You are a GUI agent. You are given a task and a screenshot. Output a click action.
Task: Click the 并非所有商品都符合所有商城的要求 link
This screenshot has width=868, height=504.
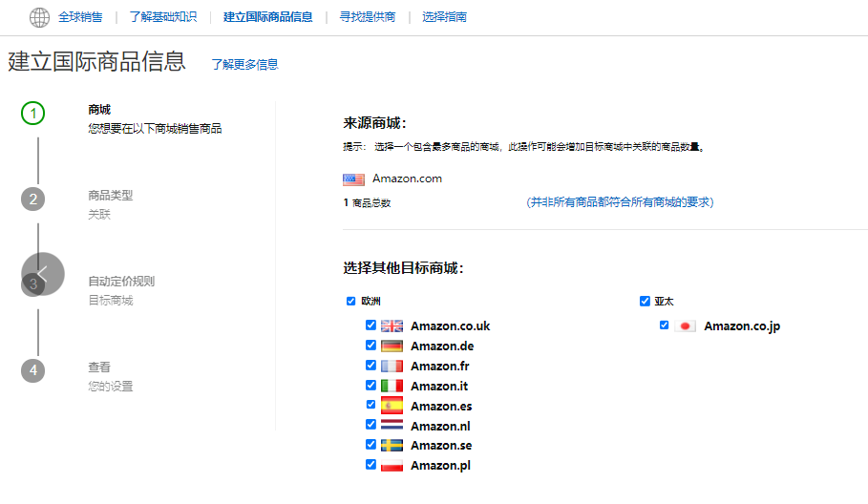pos(620,202)
